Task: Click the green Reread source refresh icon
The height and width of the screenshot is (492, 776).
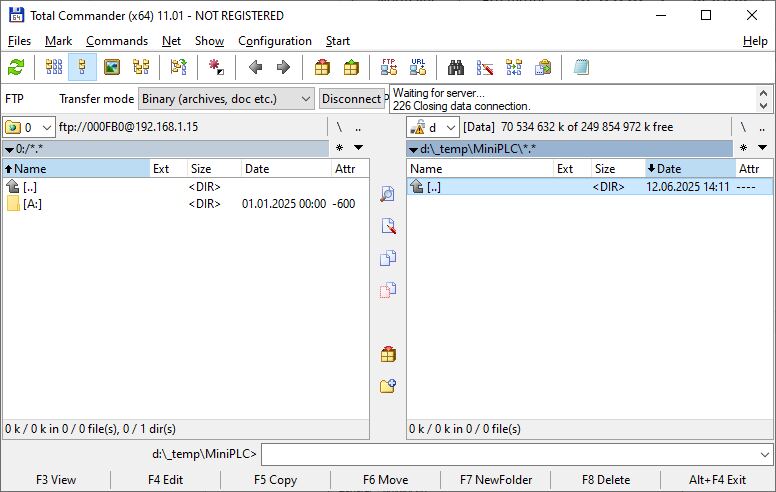Action: pyautogui.click(x=16, y=68)
